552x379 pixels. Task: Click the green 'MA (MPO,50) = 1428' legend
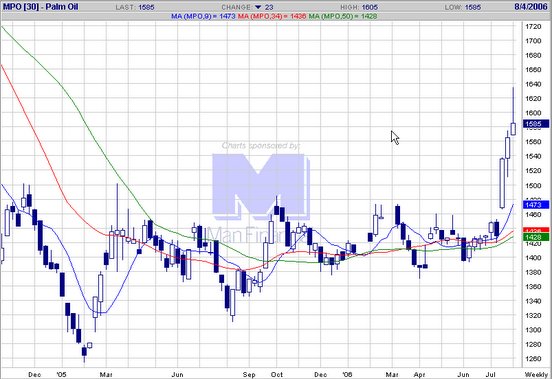343,16
